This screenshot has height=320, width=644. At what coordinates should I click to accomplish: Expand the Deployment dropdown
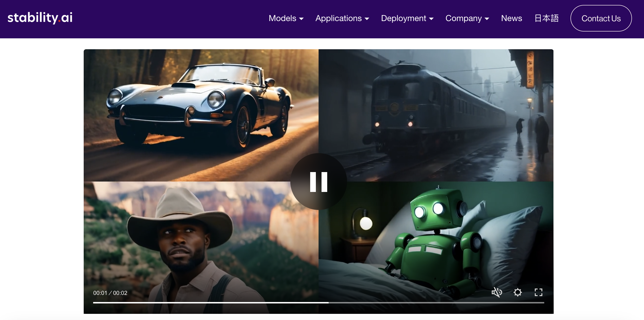coord(407,18)
